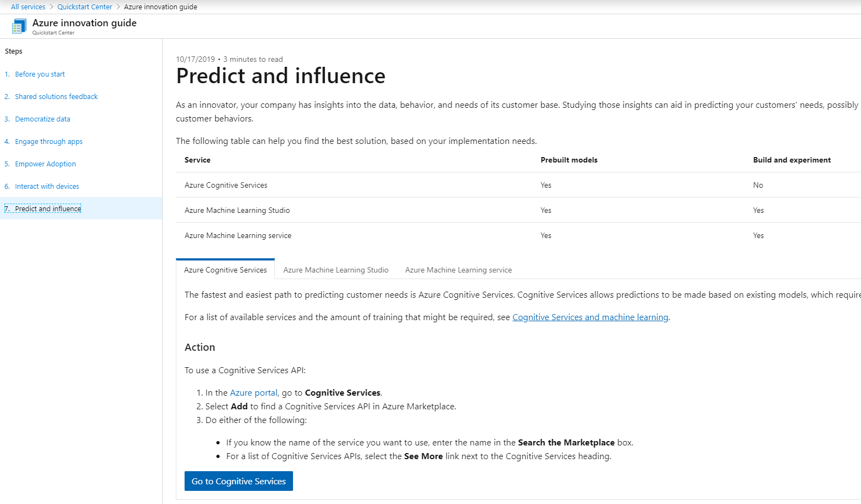Click Prebuilt models Yes for Machine Learning Studio
This screenshot has height=504, width=861.
(x=546, y=211)
